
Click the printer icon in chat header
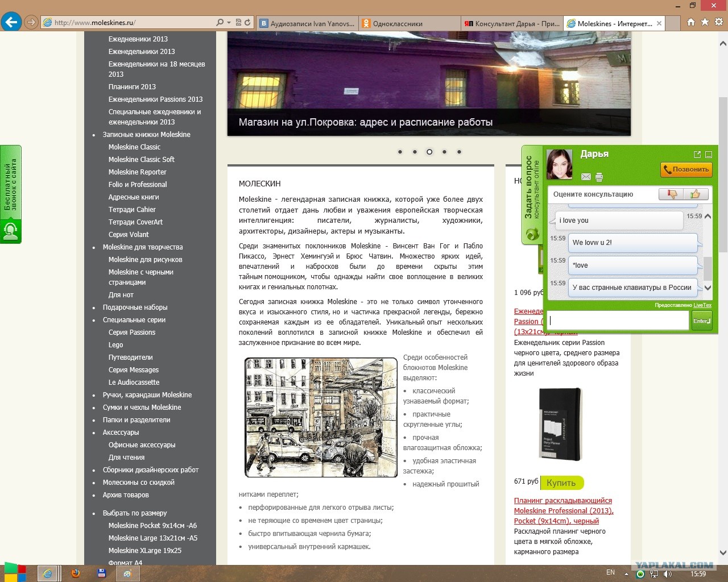point(599,177)
